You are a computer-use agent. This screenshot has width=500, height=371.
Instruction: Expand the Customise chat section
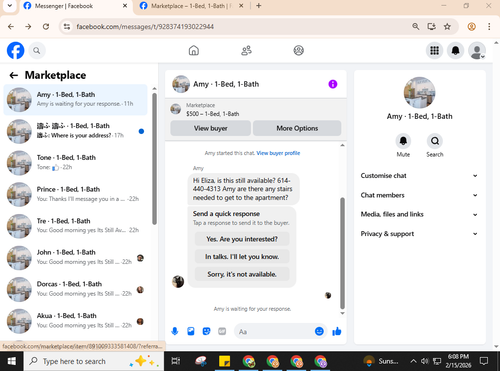tap(419, 176)
